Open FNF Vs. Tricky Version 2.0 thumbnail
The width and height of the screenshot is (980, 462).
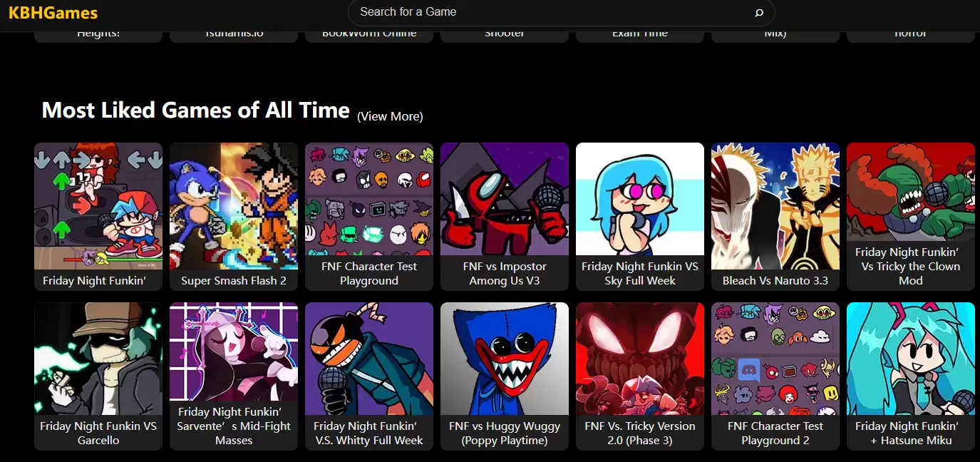[640, 359]
